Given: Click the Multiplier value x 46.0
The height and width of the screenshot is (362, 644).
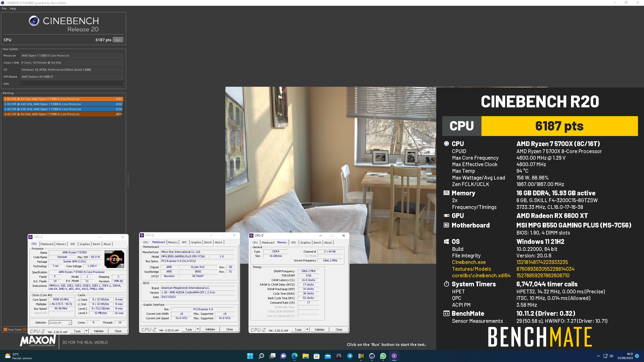Looking at the screenshot, I should 61,304.
